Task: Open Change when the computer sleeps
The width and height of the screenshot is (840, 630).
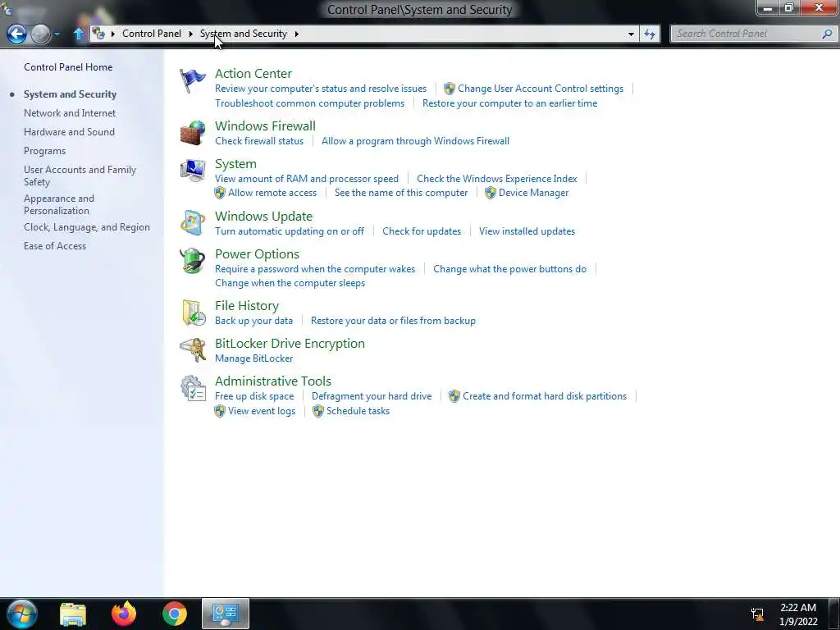Action: point(290,283)
